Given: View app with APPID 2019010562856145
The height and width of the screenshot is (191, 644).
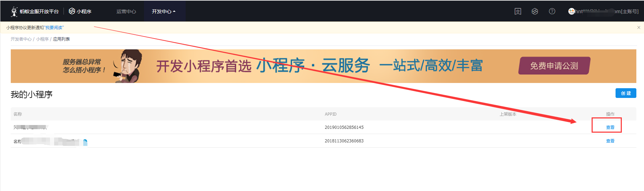Looking at the screenshot, I should click(610, 127).
